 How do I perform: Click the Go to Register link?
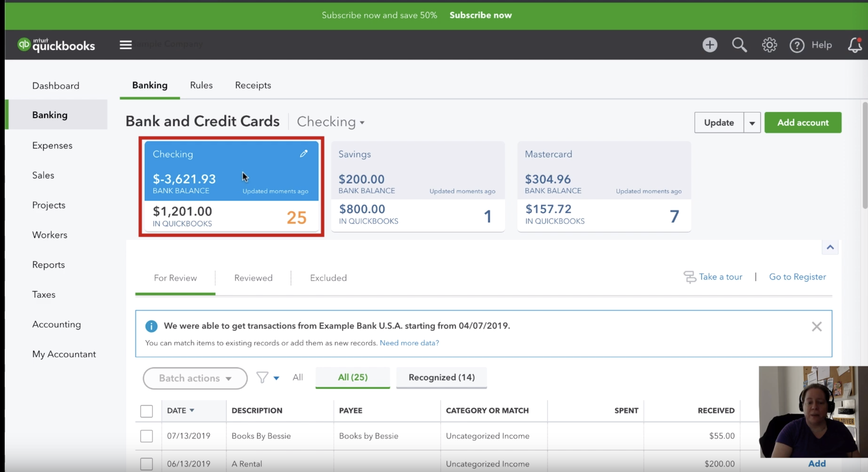click(x=798, y=277)
